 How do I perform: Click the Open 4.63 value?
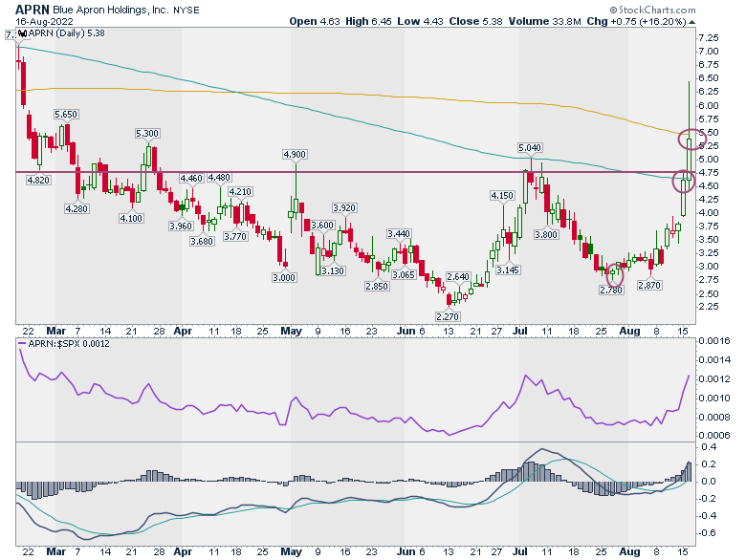(315, 21)
